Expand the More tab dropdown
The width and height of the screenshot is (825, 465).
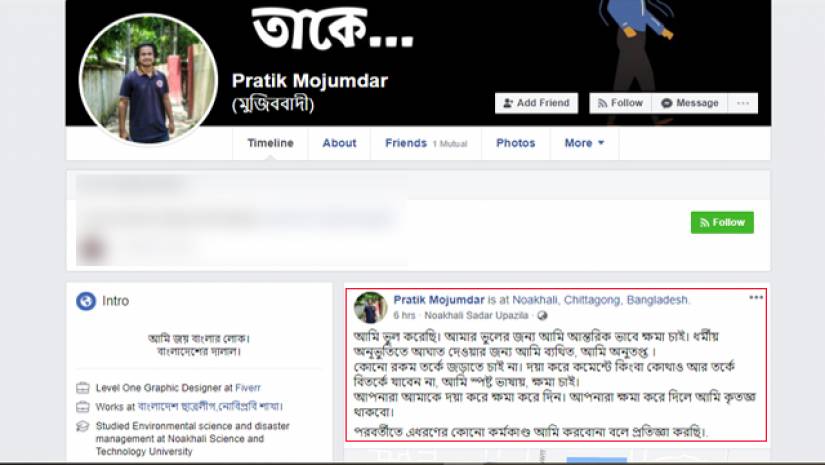point(584,143)
